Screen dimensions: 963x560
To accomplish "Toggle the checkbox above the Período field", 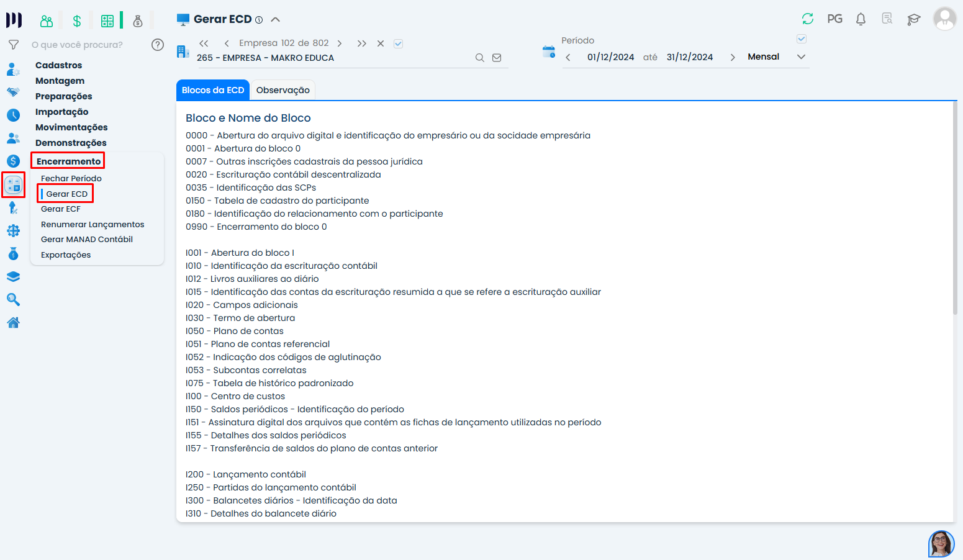I will [801, 38].
